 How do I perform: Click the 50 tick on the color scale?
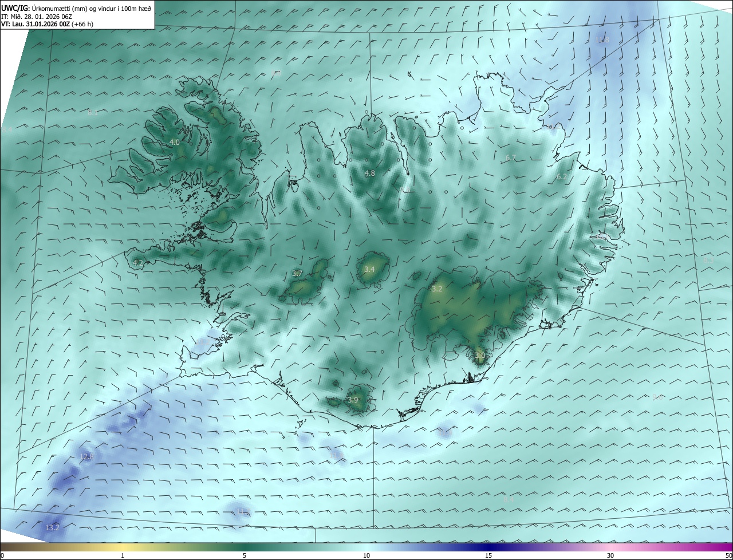728,555
